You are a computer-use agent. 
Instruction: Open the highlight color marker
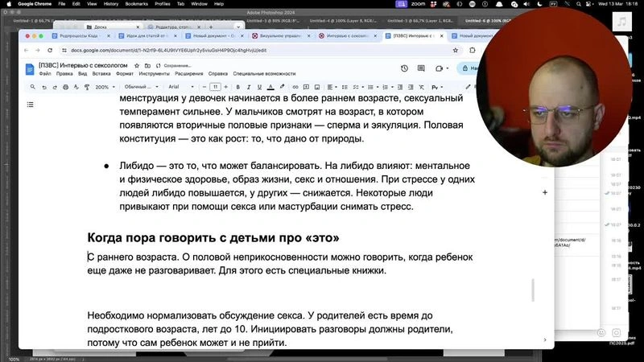(x=283, y=87)
